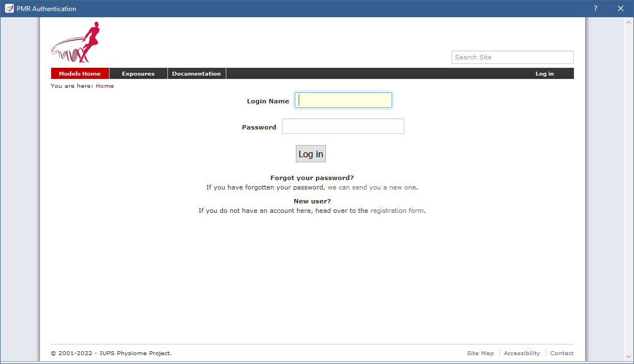Image resolution: width=634 pixels, height=364 pixels.
Task: Follow the Home breadcrumb link
Action: pos(105,86)
